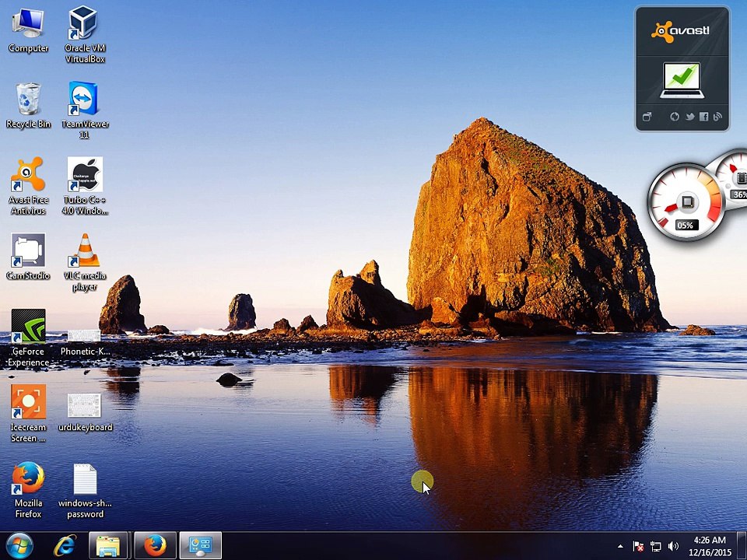Image resolution: width=747 pixels, height=560 pixels.
Task: Open the Windows Start menu
Action: (x=19, y=546)
